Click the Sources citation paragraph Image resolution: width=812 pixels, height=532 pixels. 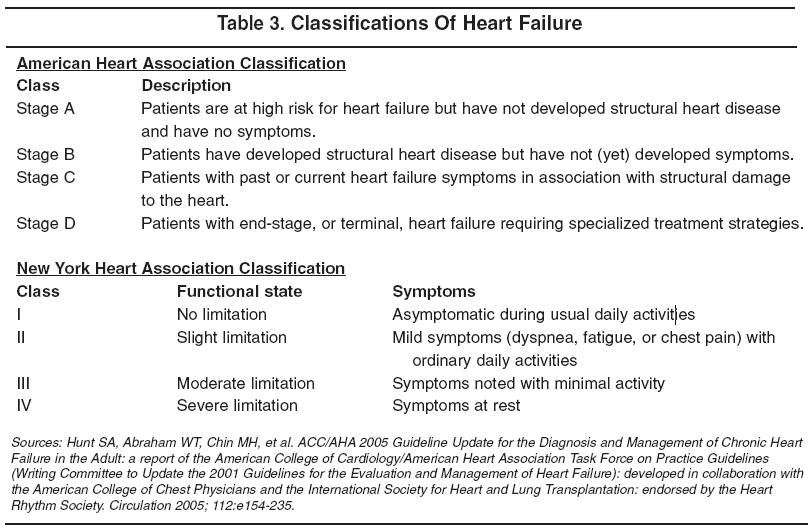406,473
